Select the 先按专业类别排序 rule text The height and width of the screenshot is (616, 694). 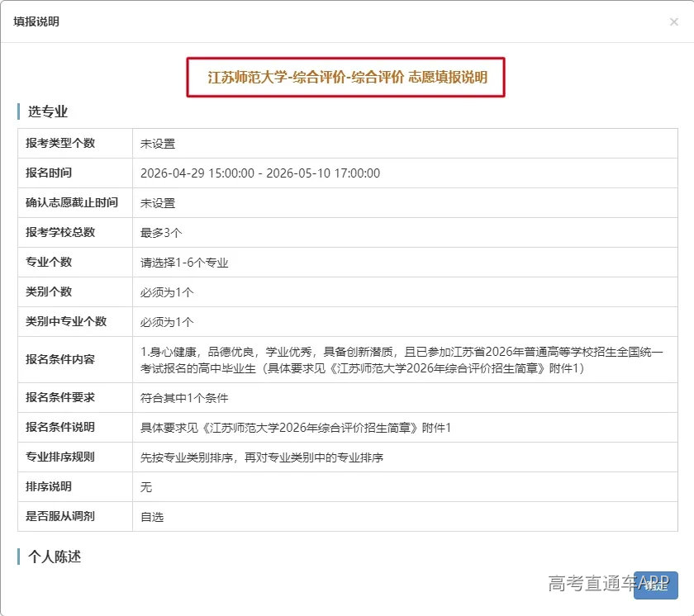pyautogui.click(x=262, y=457)
